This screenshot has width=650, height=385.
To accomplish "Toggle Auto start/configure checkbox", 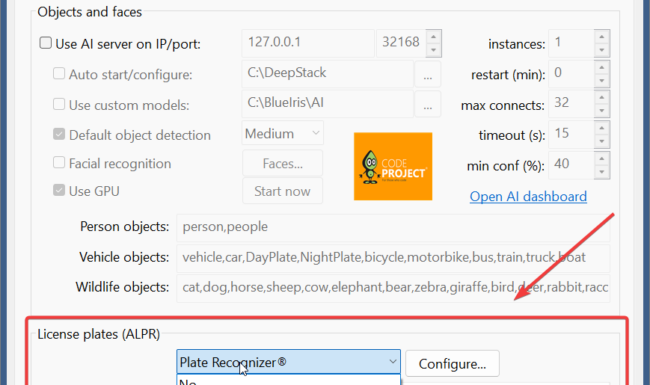I will point(59,73).
